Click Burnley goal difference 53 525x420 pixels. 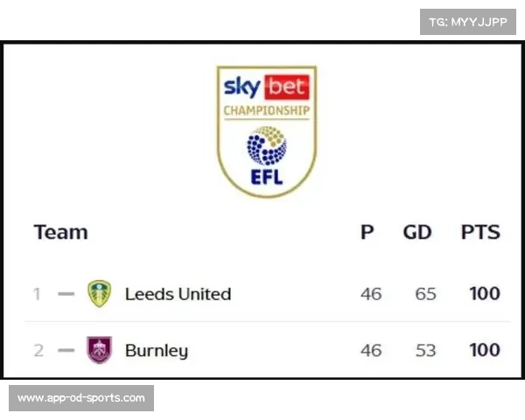click(425, 350)
